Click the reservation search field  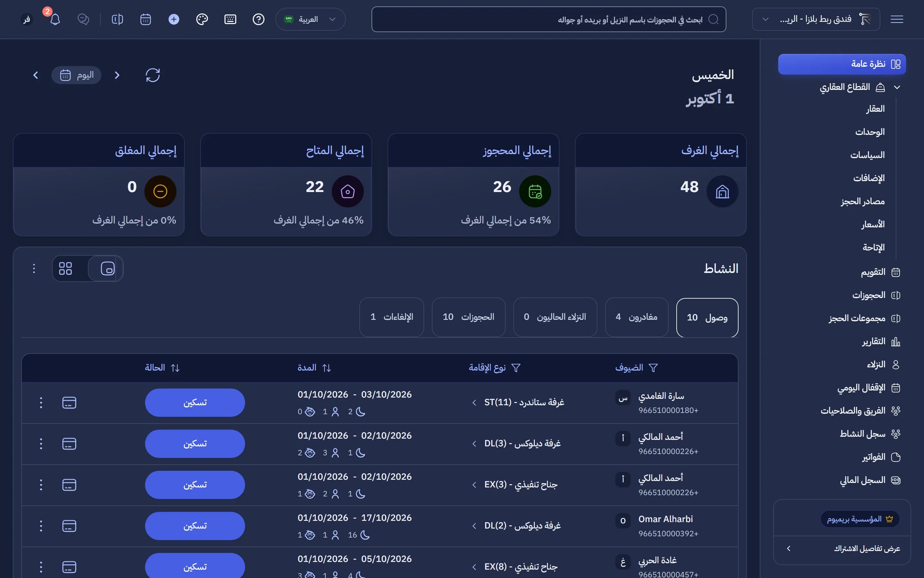(549, 19)
